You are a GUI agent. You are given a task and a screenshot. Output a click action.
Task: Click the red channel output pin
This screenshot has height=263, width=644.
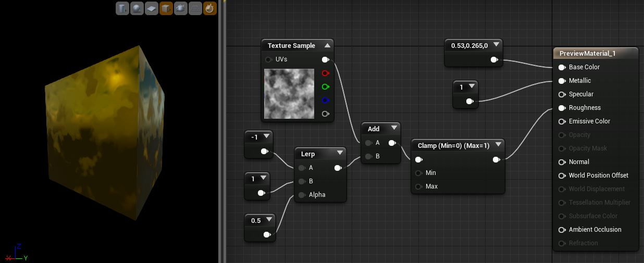pos(326,73)
